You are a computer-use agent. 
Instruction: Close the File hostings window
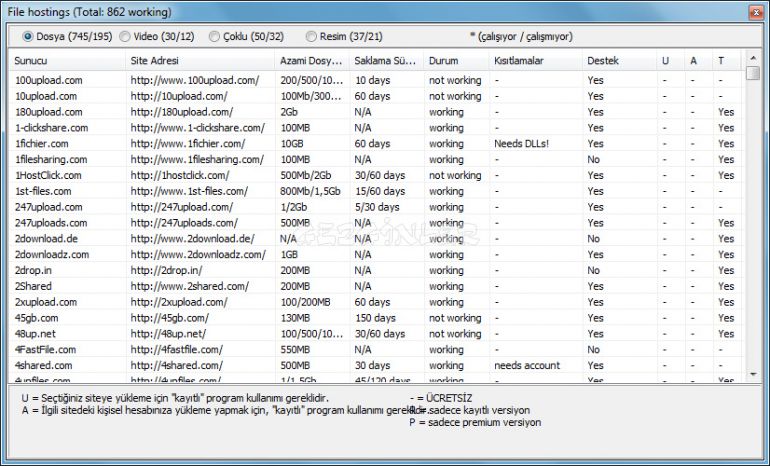(x=756, y=12)
